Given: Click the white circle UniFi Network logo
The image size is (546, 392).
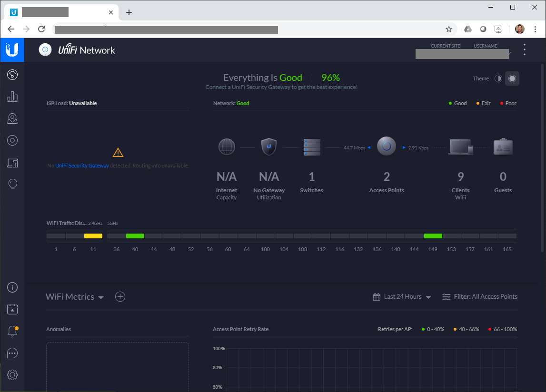Looking at the screenshot, I should click(x=45, y=50).
